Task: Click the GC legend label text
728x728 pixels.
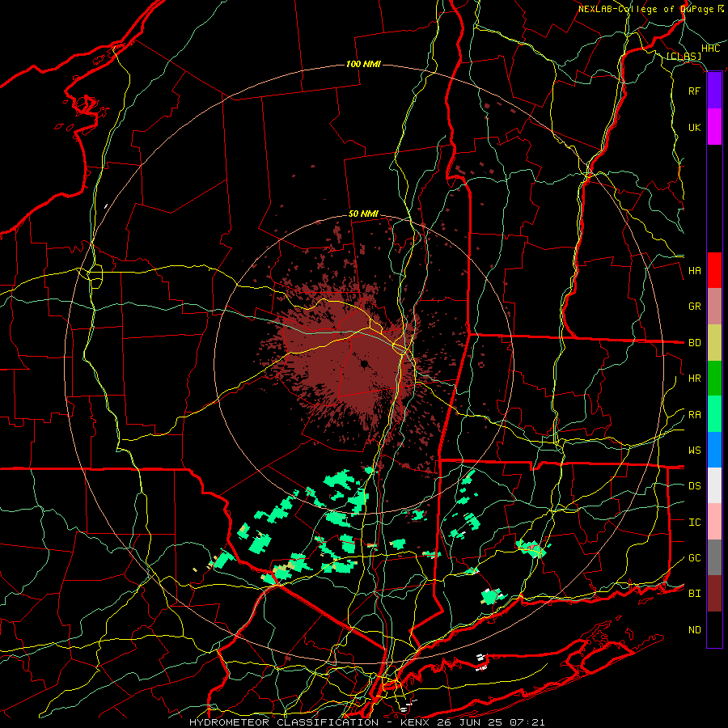Action: pos(694,558)
